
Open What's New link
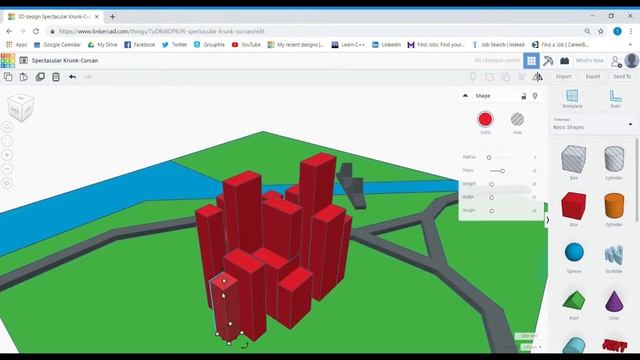[x=589, y=60]
